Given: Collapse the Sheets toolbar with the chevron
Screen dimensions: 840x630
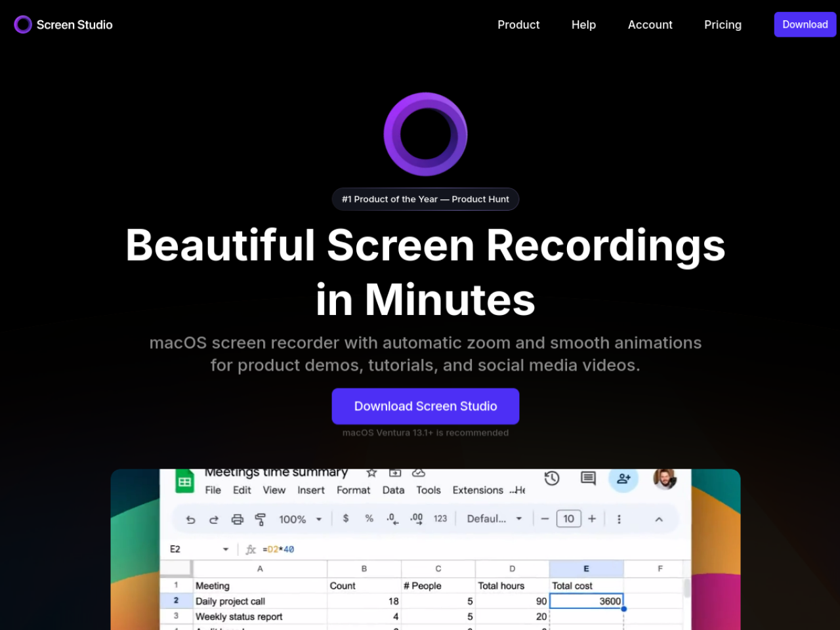Looking at the screenshot, I should pyautogui.click(x=659, y=519).
